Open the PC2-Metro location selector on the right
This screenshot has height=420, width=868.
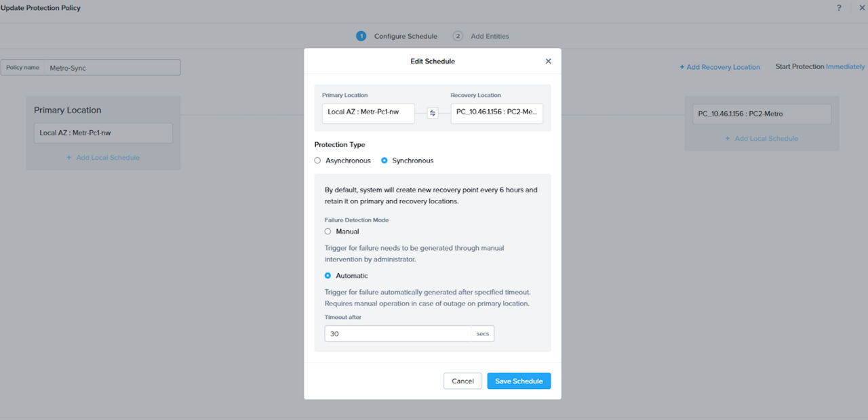761,113
